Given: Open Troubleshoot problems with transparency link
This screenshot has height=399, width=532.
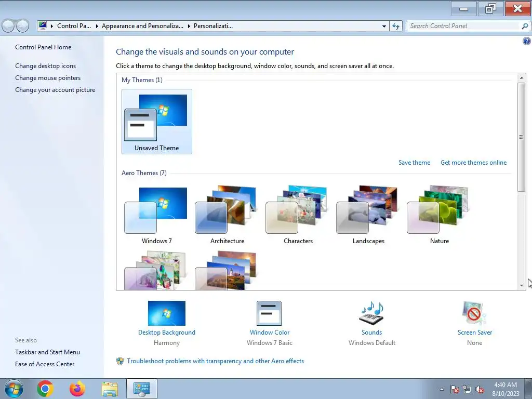Looking at the screenshot, I should tap(215, 361).
